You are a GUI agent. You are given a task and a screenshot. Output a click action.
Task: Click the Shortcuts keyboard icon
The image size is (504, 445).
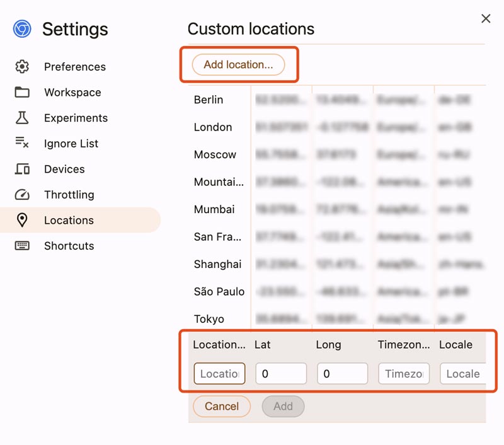pos(22,246)
